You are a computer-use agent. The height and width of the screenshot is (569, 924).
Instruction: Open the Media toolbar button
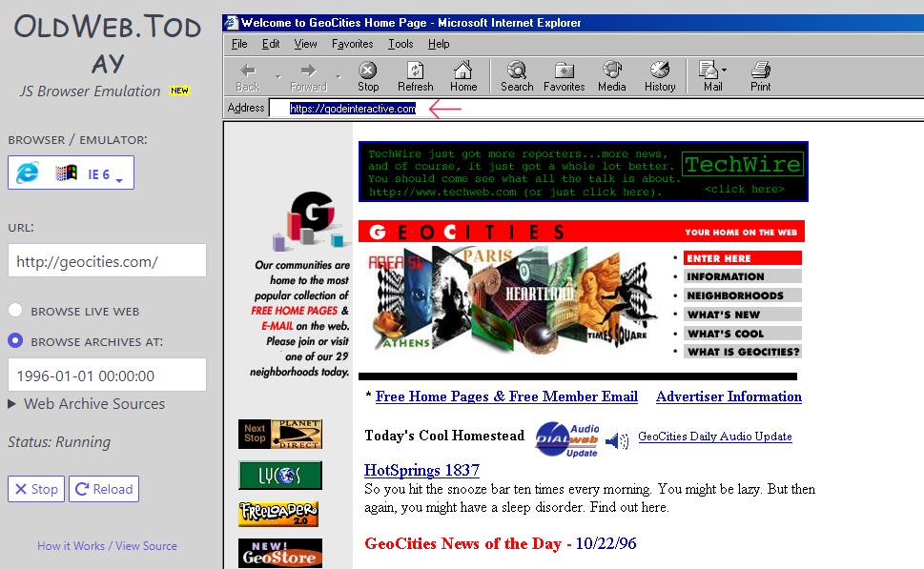tap(611, 76)
